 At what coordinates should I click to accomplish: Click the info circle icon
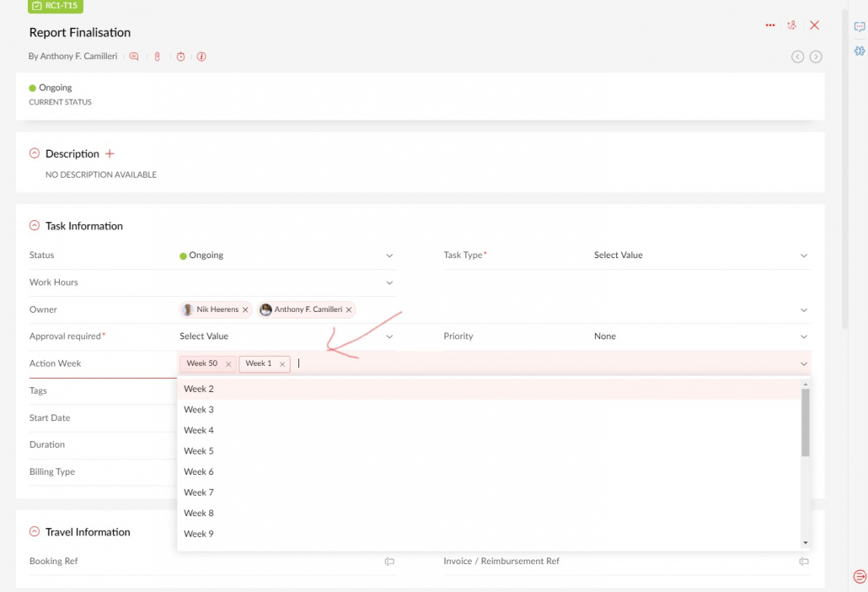click(201, 57)
